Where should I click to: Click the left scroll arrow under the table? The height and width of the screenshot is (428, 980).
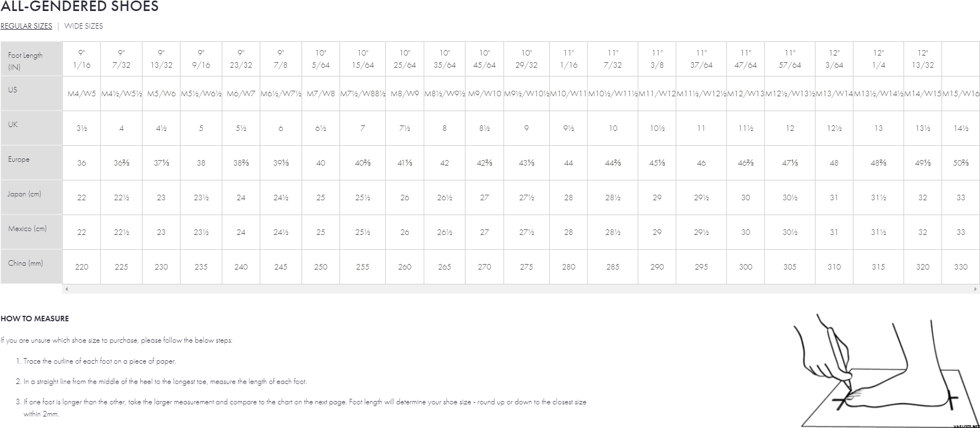pyautogui.click(x=67, y=289)
